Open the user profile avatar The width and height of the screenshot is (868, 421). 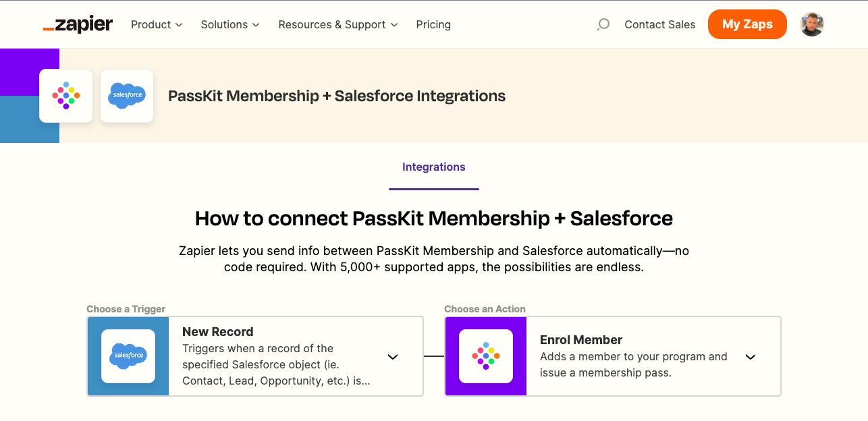[x=811, y=24]
